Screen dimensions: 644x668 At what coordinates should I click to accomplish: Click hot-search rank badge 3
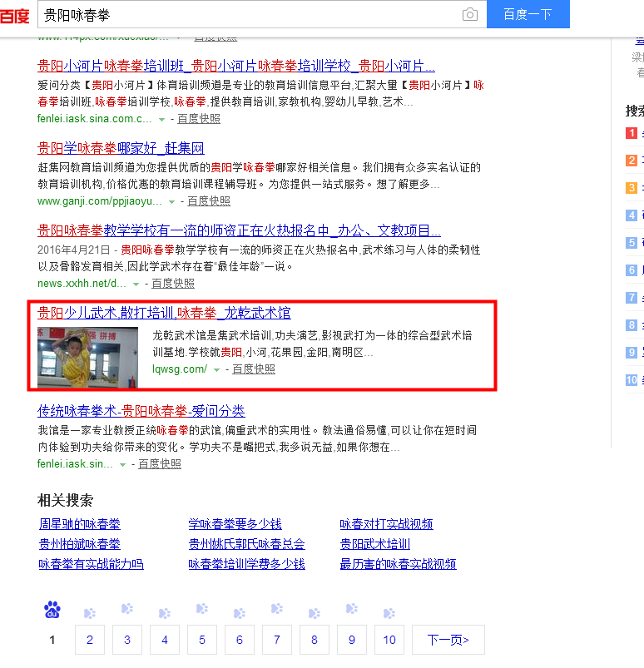coord(632,188)
